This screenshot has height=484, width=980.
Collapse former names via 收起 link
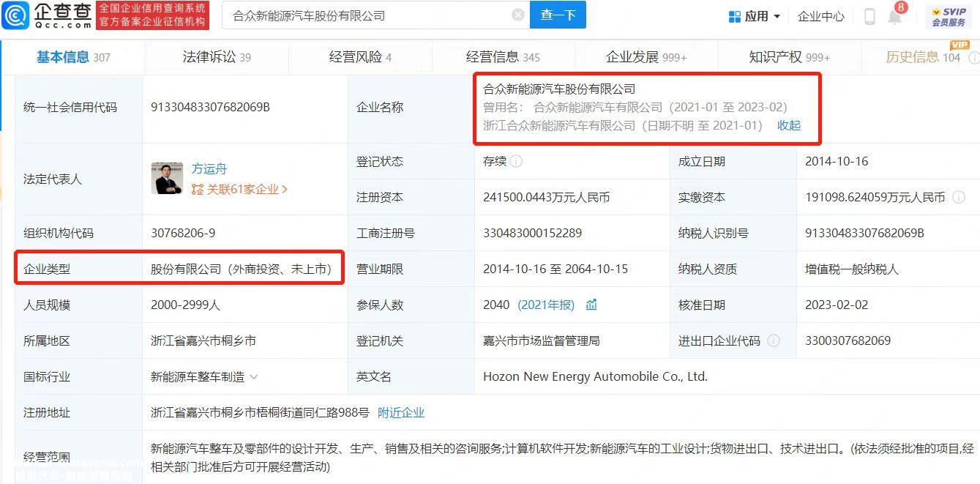(x=789, y=125)
